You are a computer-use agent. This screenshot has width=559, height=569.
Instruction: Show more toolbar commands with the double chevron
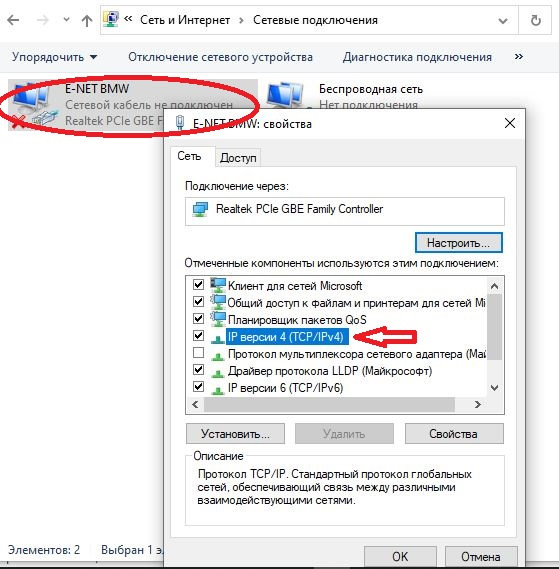click(x=519, y=57)
